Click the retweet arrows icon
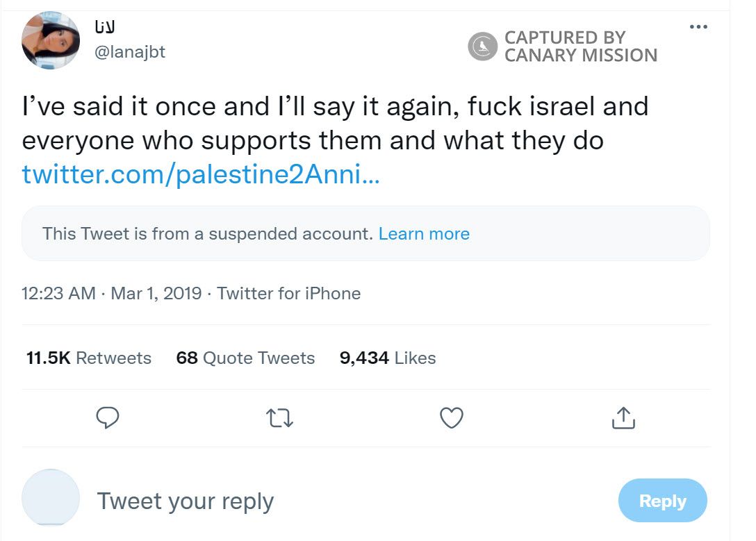Screen dimensions: 756x541 pos(279,417)
